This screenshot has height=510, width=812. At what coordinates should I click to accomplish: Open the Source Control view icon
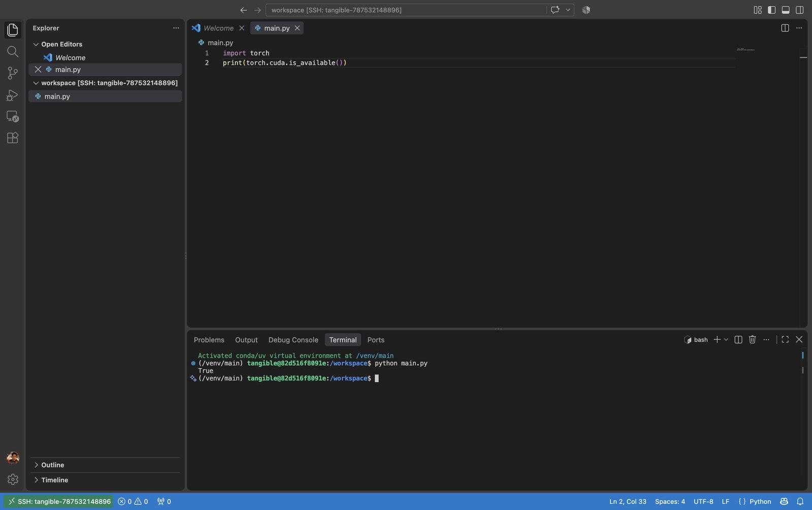[x=13, y=73]
